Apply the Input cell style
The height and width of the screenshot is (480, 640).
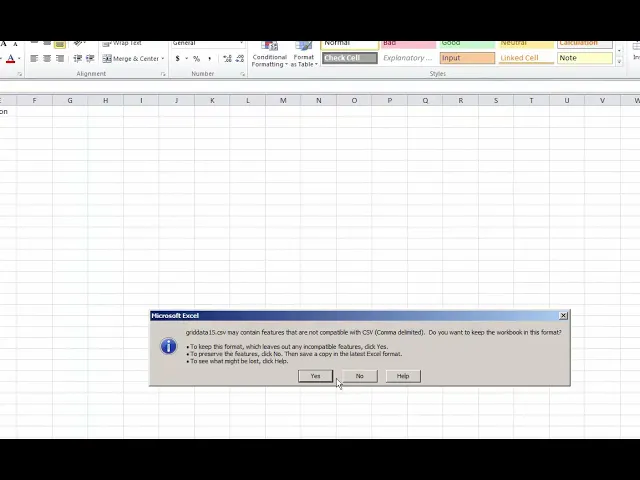pos(466,58)
